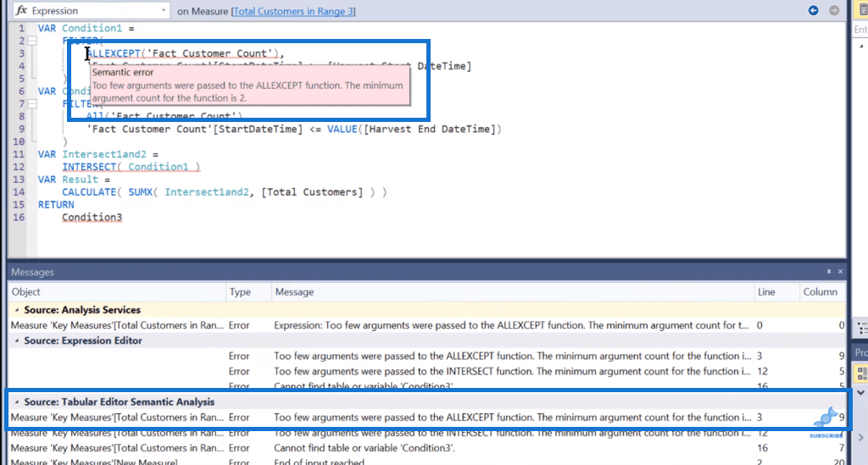Screen dimensions: 868x465
Task: Click the [Total Customers] measure reference
Action: click(x=312, y=192)
